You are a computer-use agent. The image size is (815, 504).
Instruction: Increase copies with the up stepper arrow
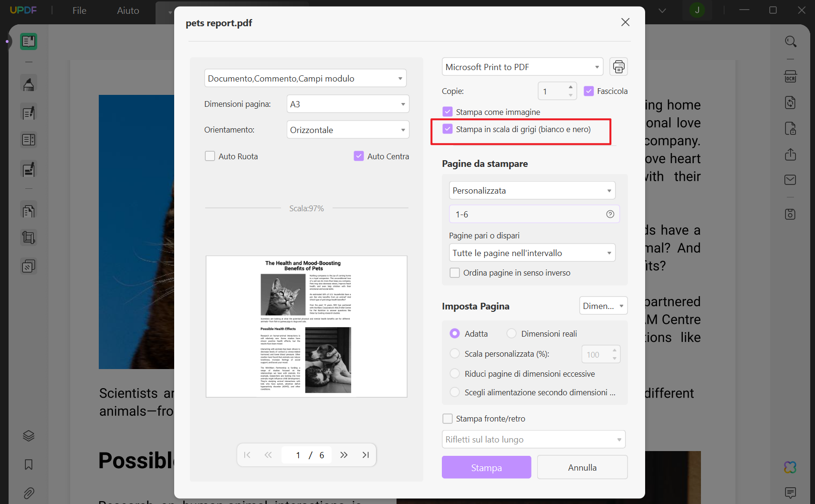tap(570, 87)
